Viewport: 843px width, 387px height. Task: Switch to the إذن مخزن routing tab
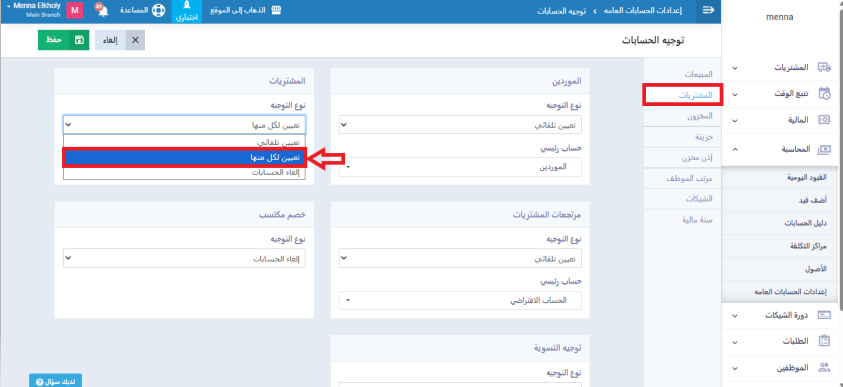pos(682,157)
